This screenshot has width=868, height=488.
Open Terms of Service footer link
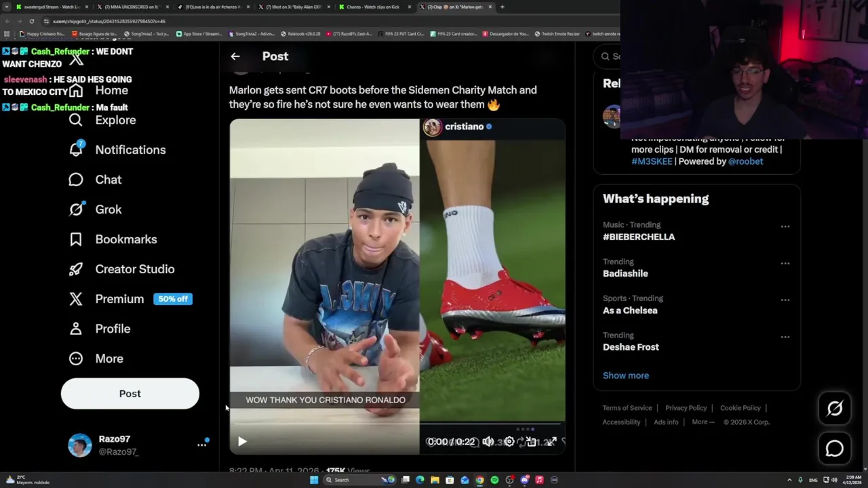coord(627,408)
